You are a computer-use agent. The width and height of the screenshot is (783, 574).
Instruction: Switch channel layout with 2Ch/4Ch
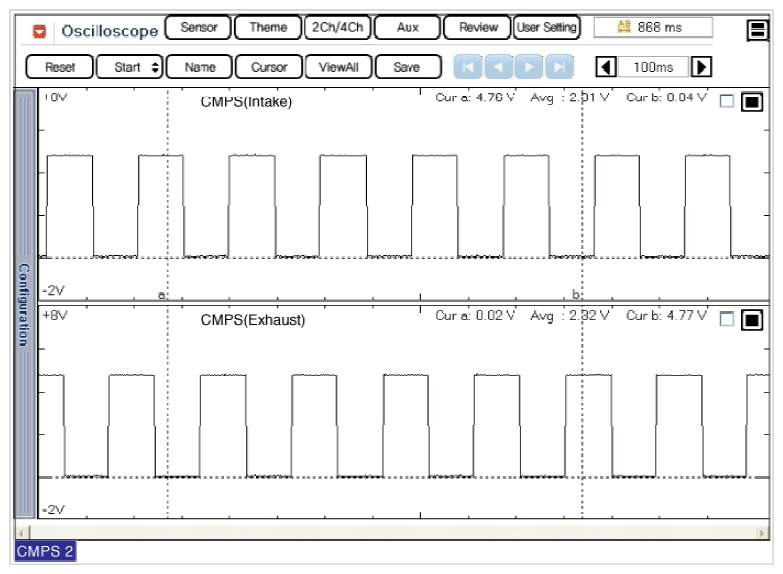point(338,28)
